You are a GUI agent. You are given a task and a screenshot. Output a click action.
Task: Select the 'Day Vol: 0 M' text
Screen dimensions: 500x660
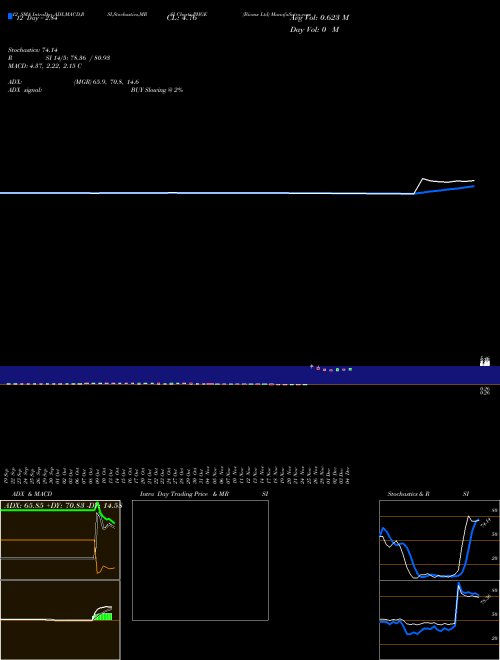click(314, 30)
